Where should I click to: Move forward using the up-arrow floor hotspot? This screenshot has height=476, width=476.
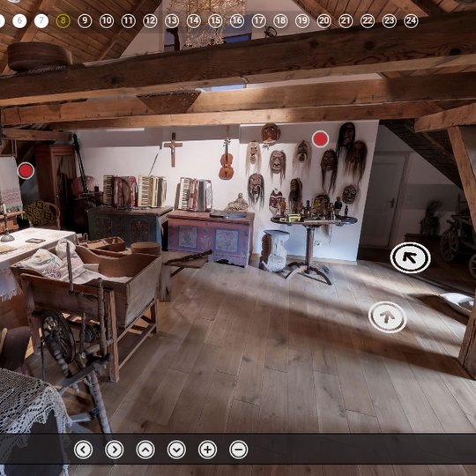pos(388,317)
